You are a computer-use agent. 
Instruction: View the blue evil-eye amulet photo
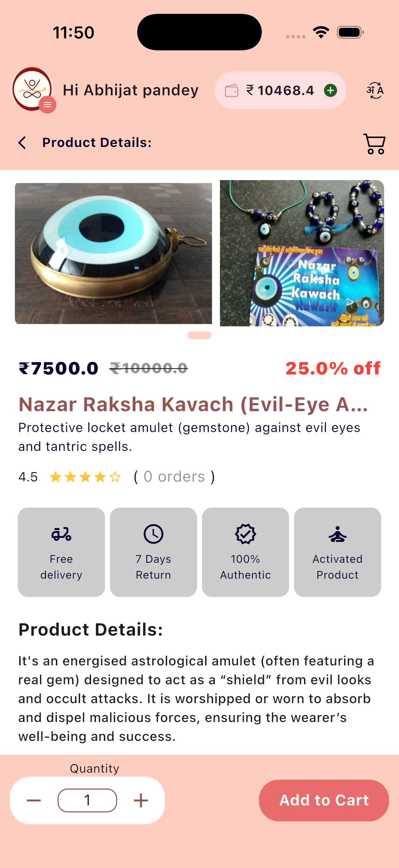pyautogui.click(x=113, y=253)
